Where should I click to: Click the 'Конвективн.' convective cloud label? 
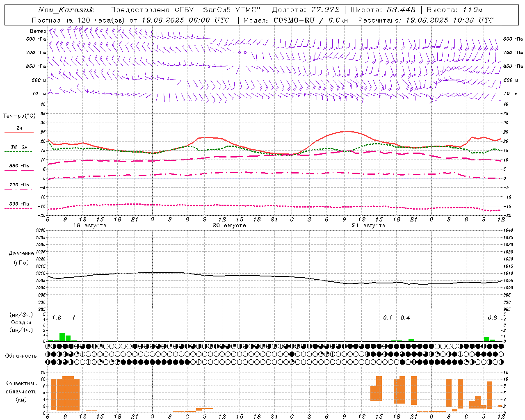21,383
